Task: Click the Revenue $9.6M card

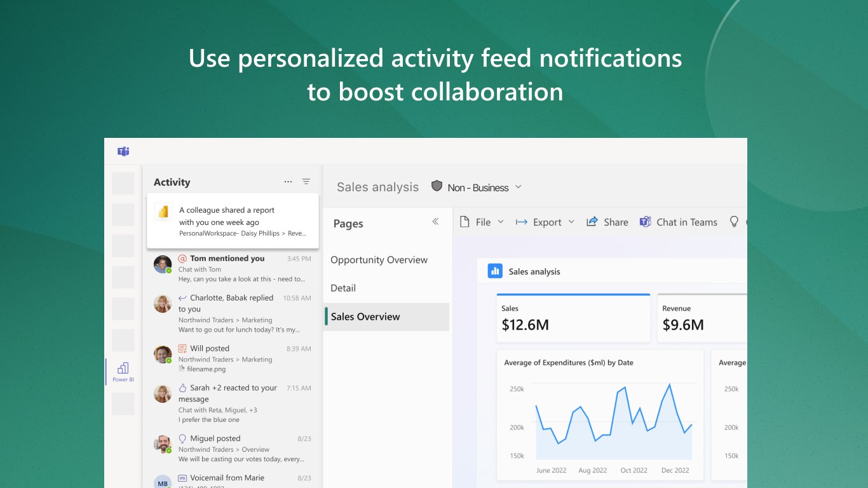Action: tap(702, 318)
